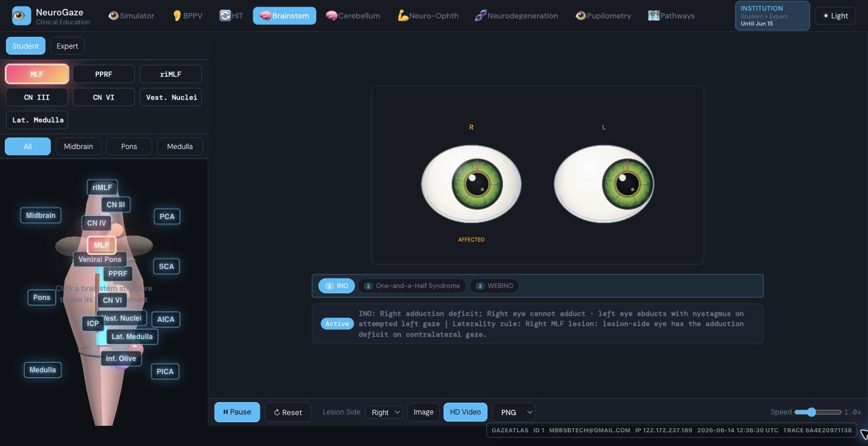Open the PNG format dropdown
Image resolution: width=868 pixels, height=446 pixels.
click(514, 412)
